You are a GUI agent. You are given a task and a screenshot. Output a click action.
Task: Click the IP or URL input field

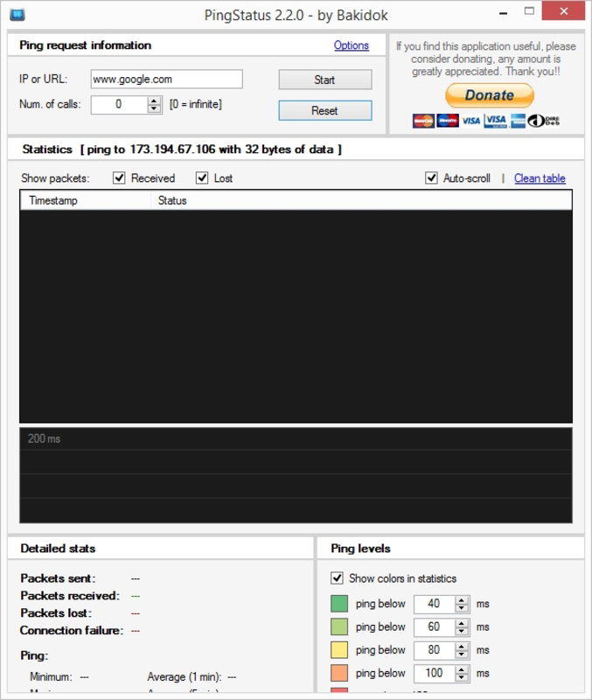pyautogui.click(x=167, y=79)
